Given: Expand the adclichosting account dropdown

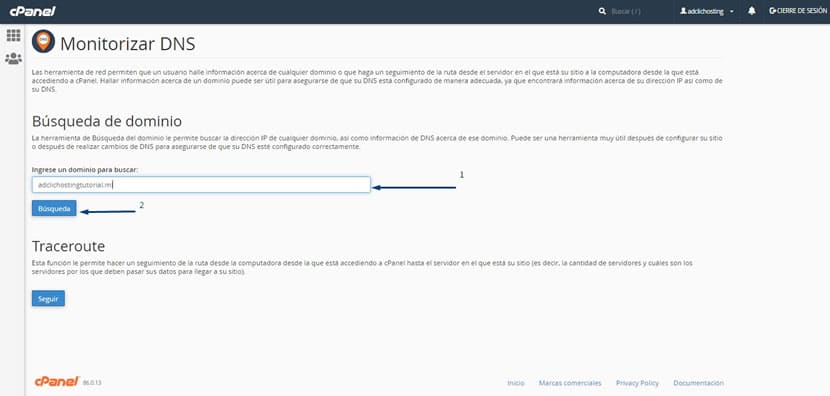Looking at the screenshot, I should [707, 11].
